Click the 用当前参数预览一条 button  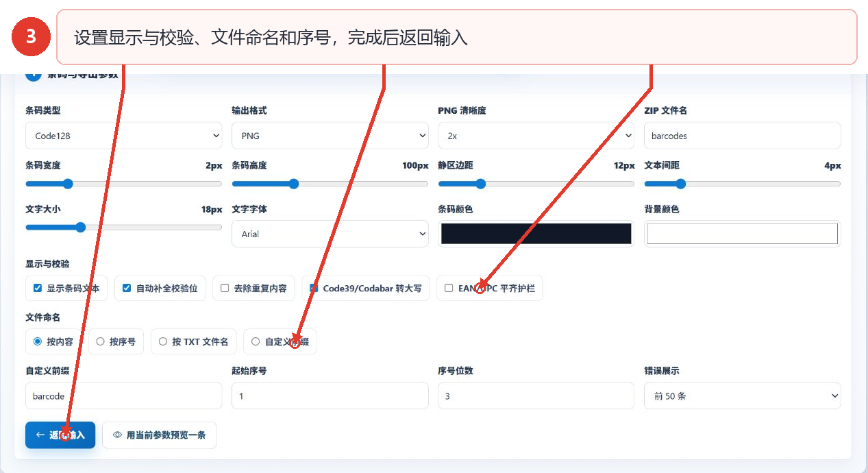click(160, 435)
